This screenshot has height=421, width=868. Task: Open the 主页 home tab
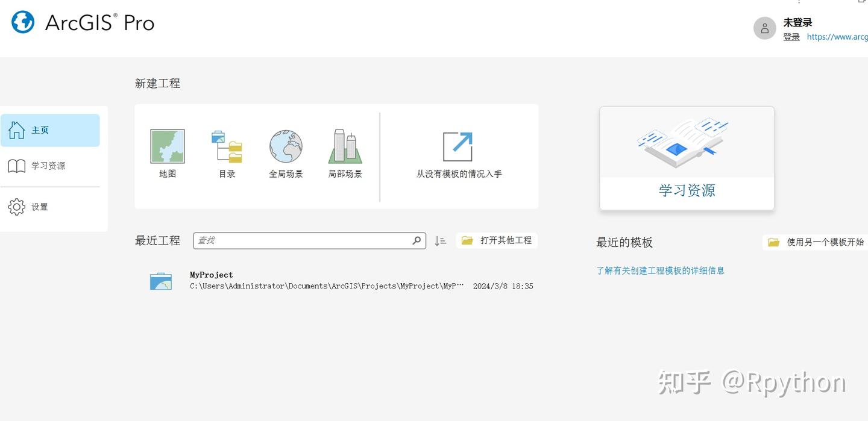point(50,130)
